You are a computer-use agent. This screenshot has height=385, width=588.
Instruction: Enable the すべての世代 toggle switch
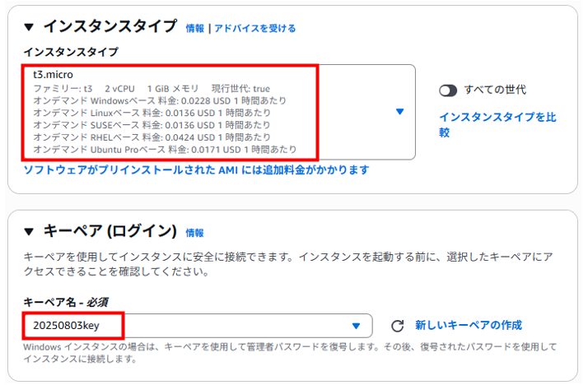pos(448,90)
